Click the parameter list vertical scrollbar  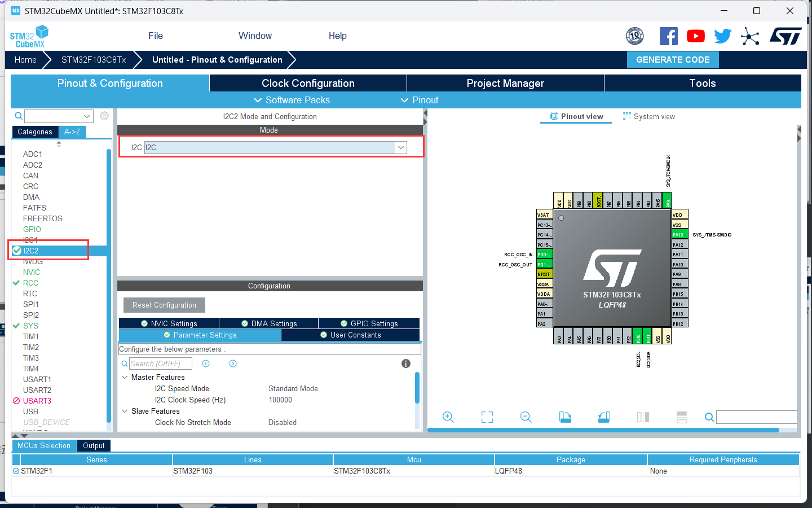(417, 388)
